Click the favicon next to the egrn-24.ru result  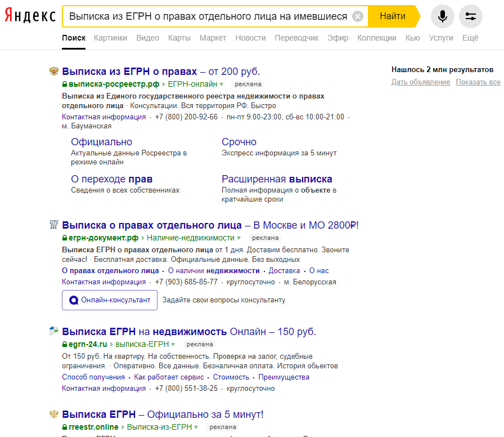[53, 331]
